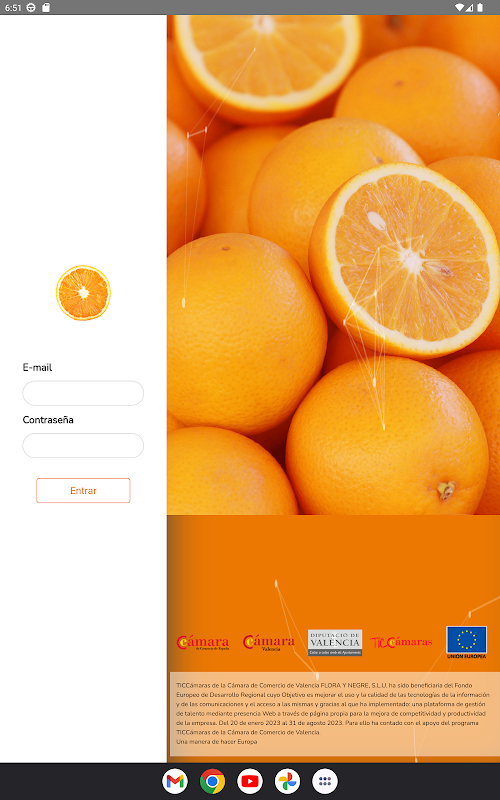
Task: Tap the Wi-Fi status icon
Action: [460, 7]
